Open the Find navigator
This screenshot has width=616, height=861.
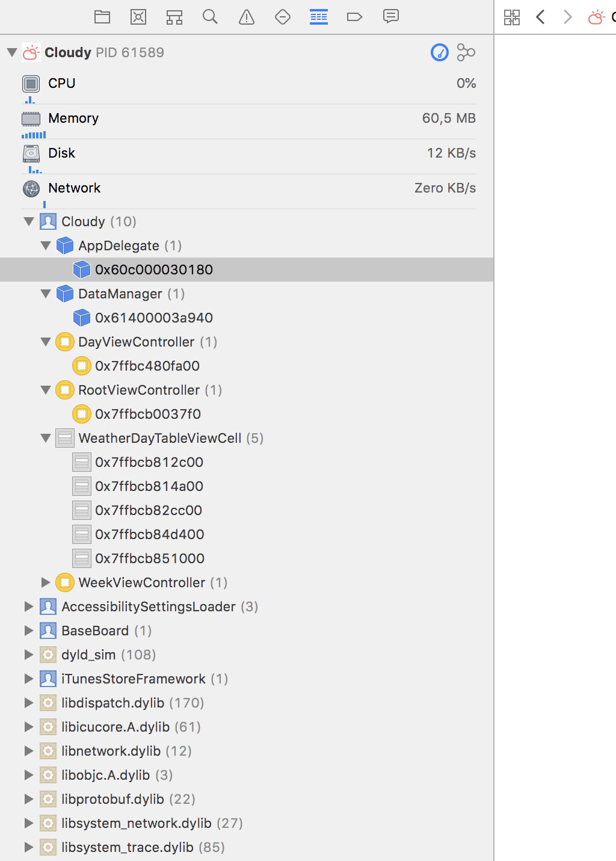(x=211, y=17)
